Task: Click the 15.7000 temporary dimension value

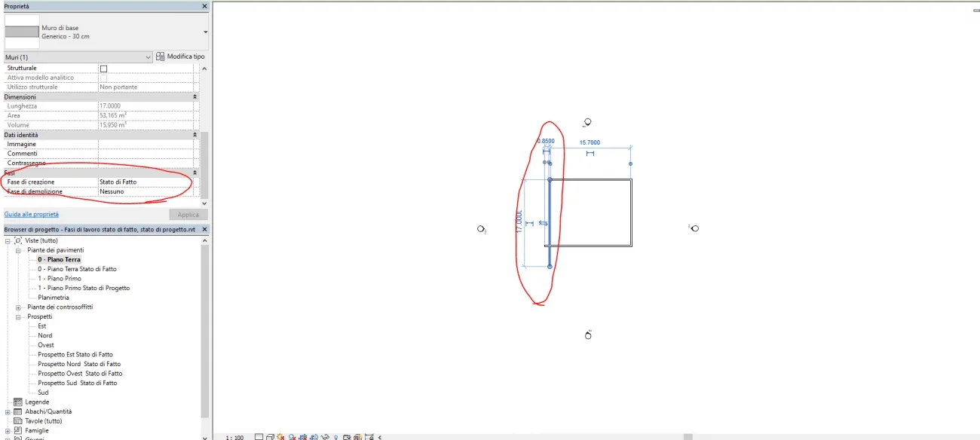Action: coord(590,142)
